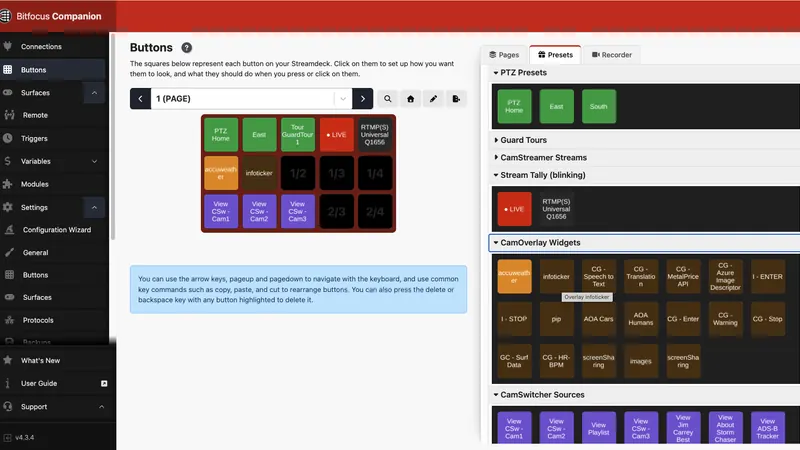Go to Triggers in sidebar
This screenshot has height=450, width=800.
tap(34, 138)
